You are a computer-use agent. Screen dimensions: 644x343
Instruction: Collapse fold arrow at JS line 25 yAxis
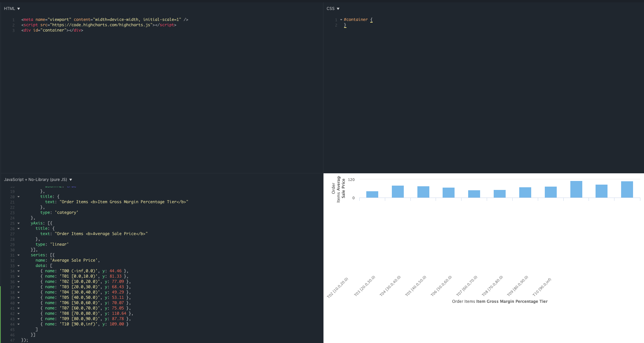(19, 223)
